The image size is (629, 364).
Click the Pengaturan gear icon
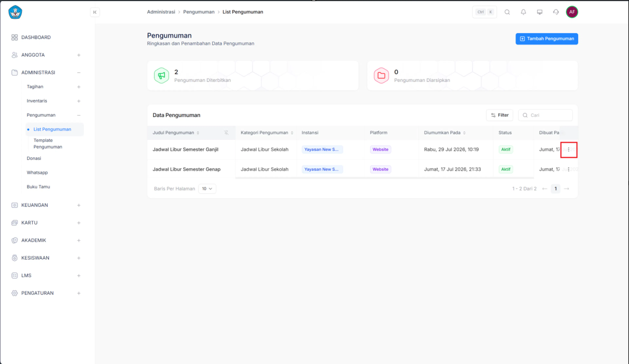pos(14,293)
